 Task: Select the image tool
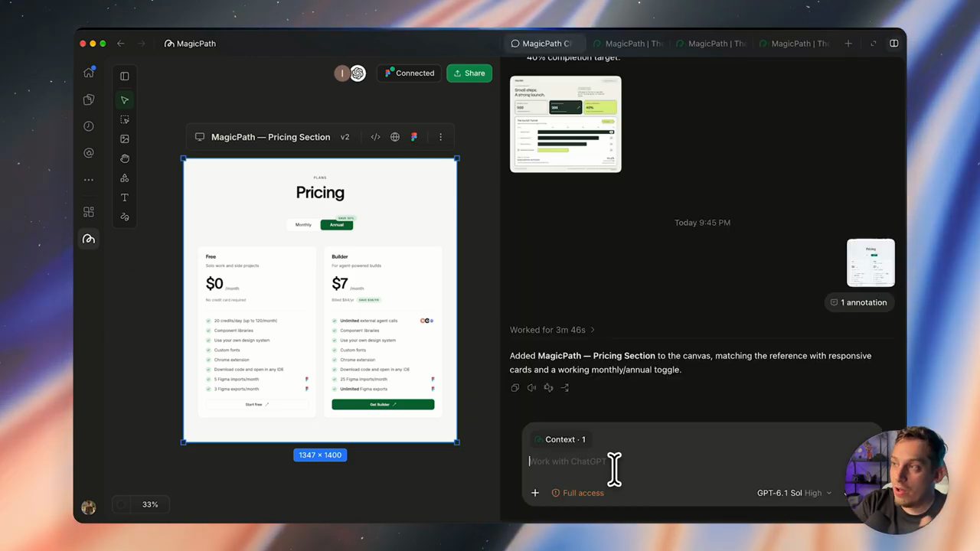(x=125, y=139)
